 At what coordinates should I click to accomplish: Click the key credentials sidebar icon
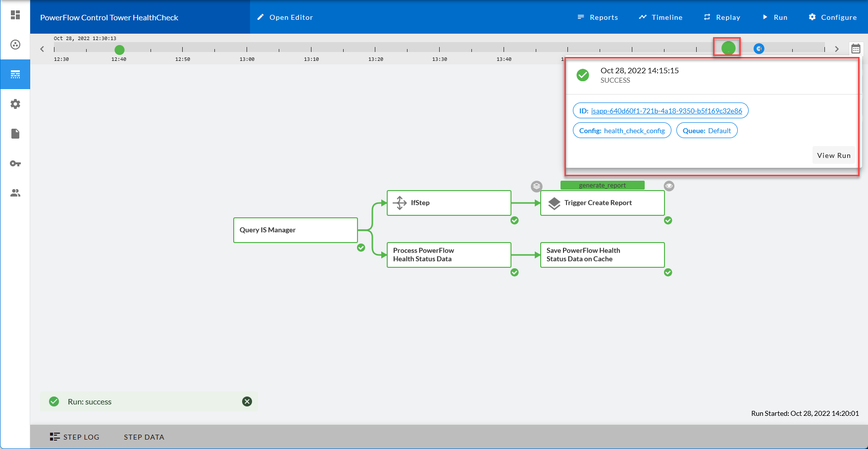15,163
